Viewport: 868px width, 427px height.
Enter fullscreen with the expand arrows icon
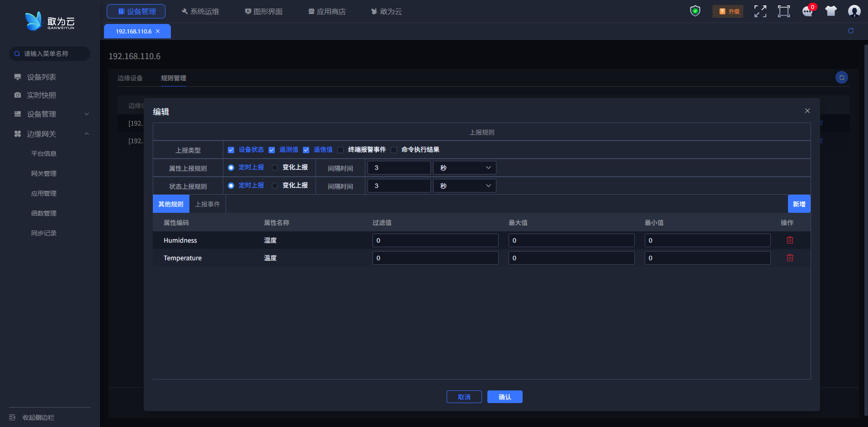tap(760, 11)
